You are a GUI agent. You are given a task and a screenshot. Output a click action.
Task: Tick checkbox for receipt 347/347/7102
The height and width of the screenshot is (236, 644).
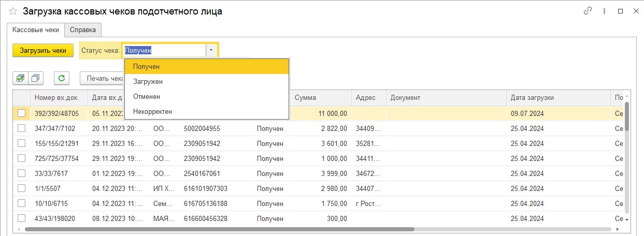click(x=22, y=128)
